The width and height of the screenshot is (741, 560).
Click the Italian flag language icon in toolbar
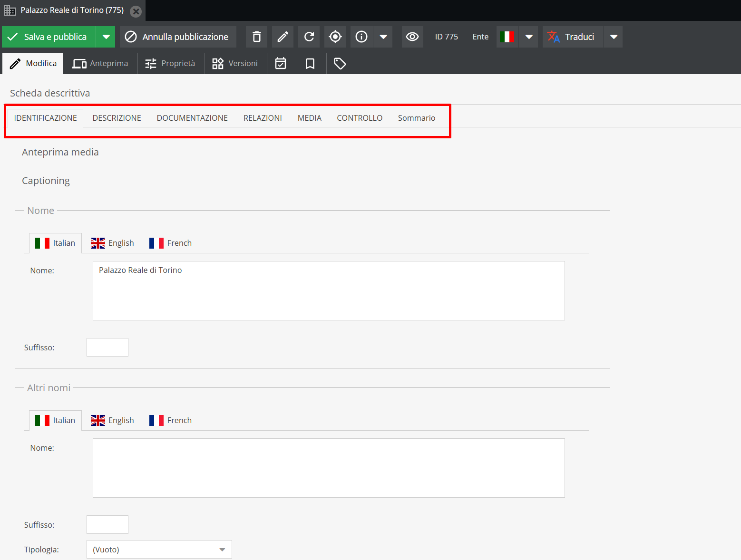pyautogui.click(x=507, y=37)
